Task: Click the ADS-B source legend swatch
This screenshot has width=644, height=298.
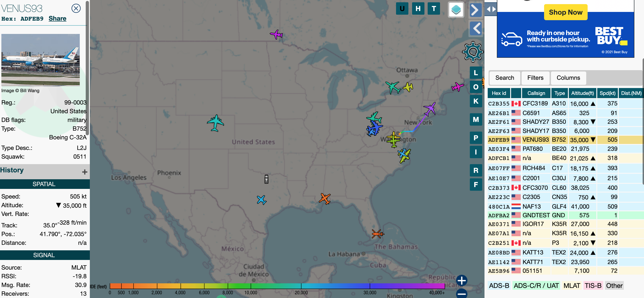Action: pos(499,285)
